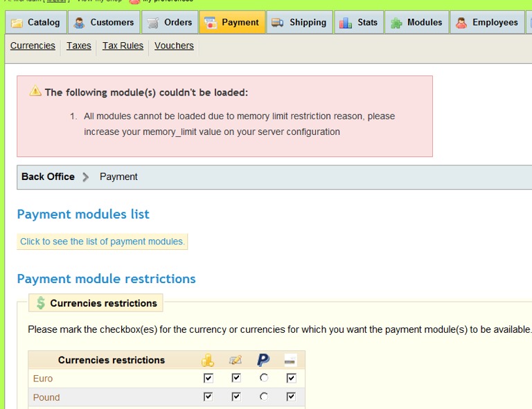Uncheck Euro for cheque module

[236, 378]
